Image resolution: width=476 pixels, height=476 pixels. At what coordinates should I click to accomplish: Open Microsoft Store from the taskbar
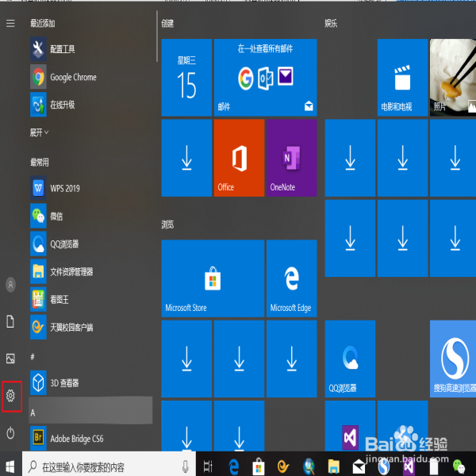259,466
